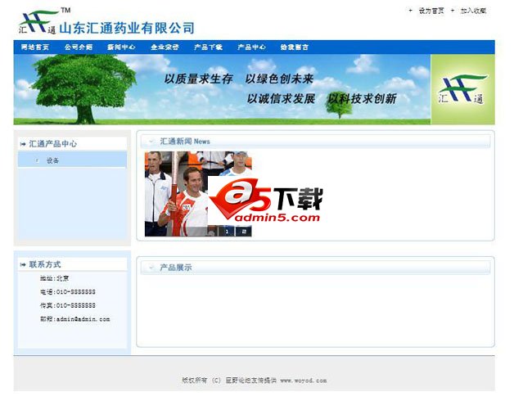The width and height of the screenshot is (532, 401).
Task: Select the 设备 product category
Action: (52, 160)
